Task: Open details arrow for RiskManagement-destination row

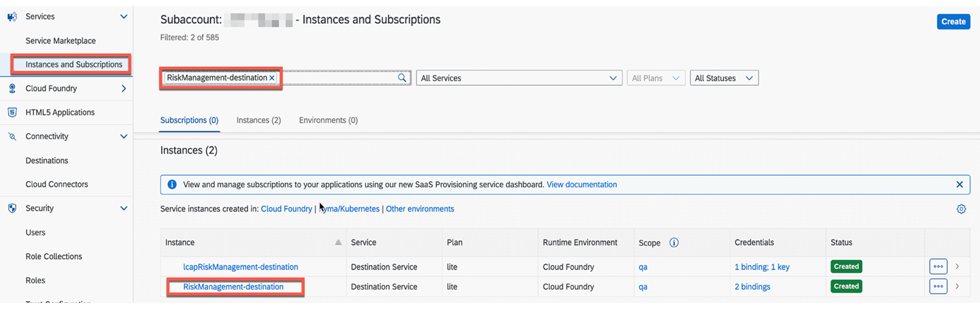Action: coord(957,286)
